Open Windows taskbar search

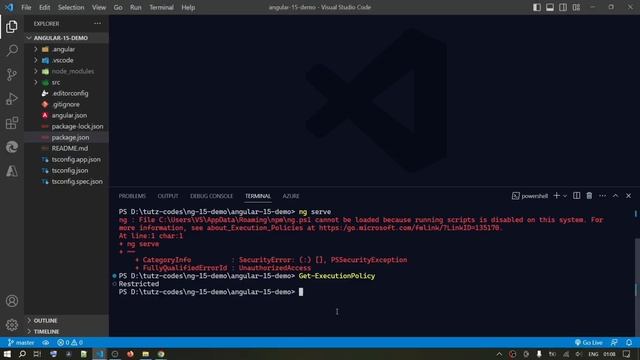pos(22,354)
